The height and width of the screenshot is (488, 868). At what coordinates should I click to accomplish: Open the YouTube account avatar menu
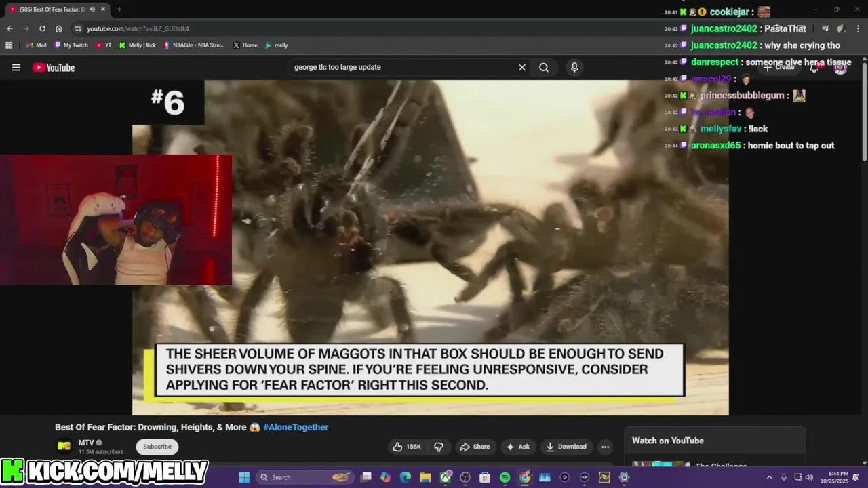840,67
